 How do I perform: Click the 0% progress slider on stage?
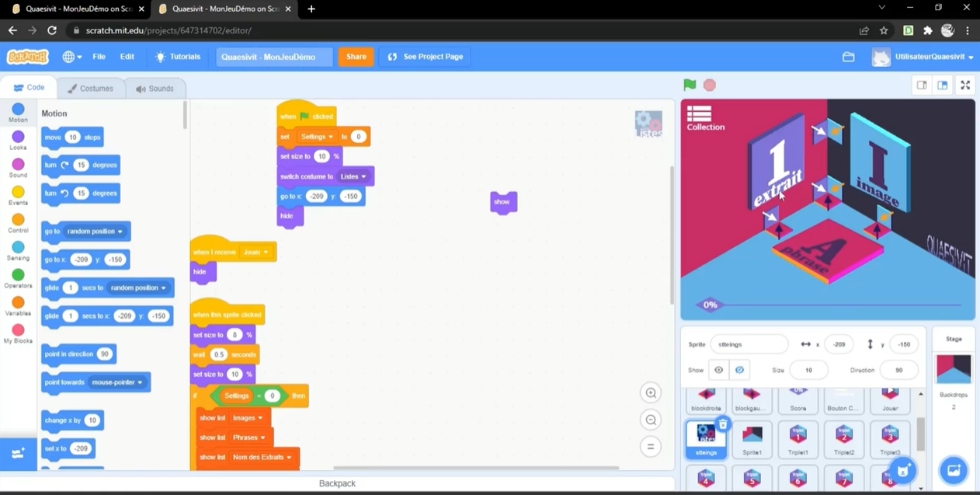(710, 305)
